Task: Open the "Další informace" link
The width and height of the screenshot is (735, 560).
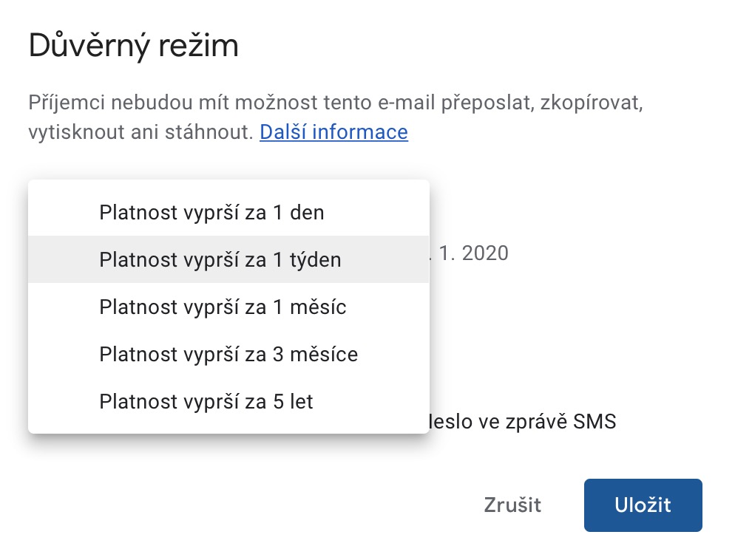Action: pyautogui.click(x=333, y=132)
